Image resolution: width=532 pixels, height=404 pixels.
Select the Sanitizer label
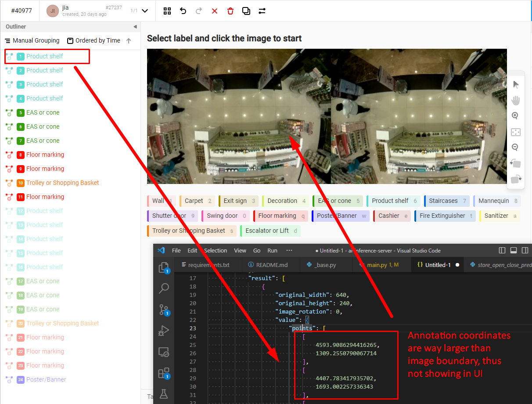tap(500, 216)
